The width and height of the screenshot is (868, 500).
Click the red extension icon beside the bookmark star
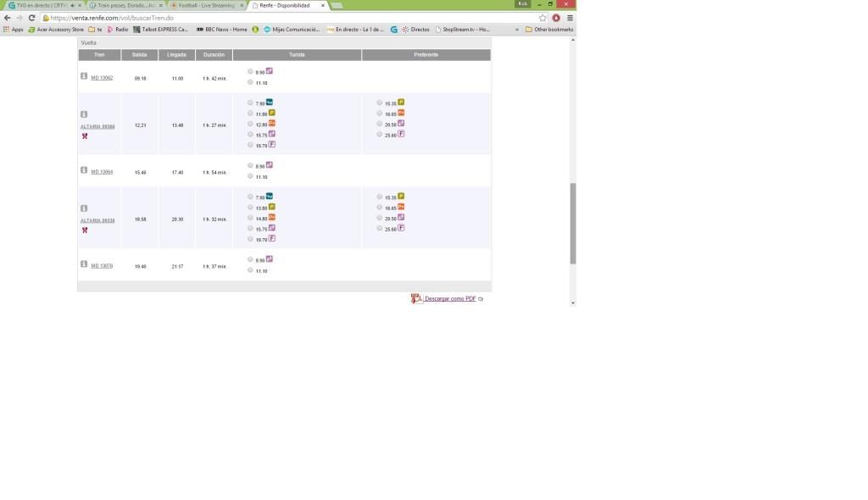pyautogui.click(x=556, y=18)
